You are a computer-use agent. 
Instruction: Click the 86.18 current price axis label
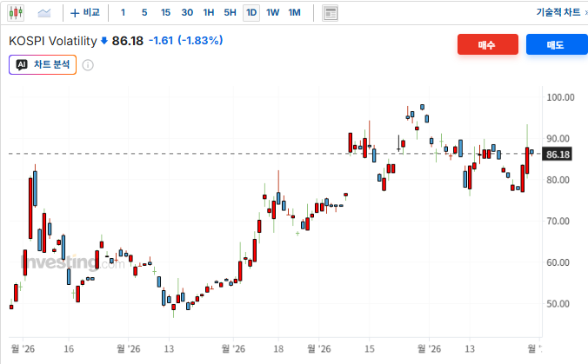pos(557,155)
